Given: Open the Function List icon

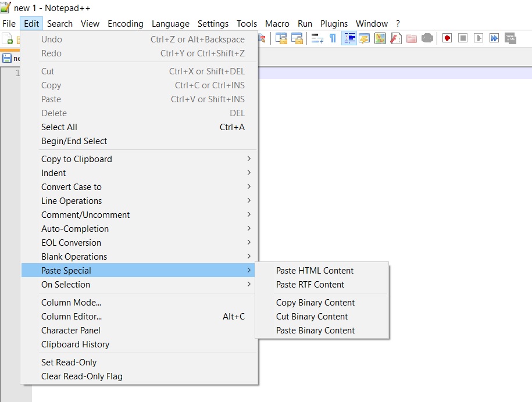Looking at the screenshot, I should pyautogui.click(x=396, y=38).
